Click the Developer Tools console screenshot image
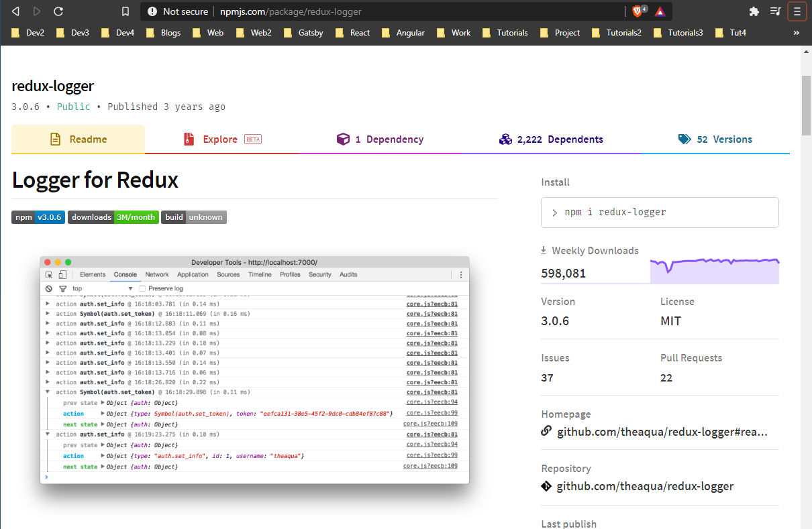812x529 pixels. 254,369
